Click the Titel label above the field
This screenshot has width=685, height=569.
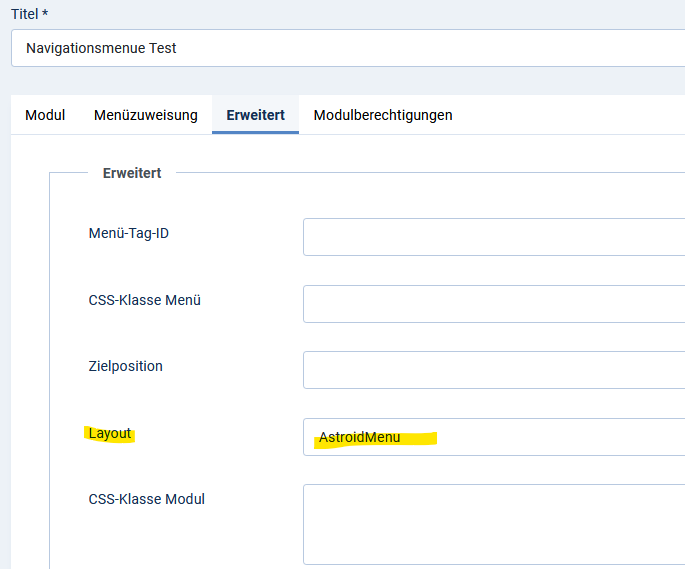pyautogui.click(x=24, y=13)
